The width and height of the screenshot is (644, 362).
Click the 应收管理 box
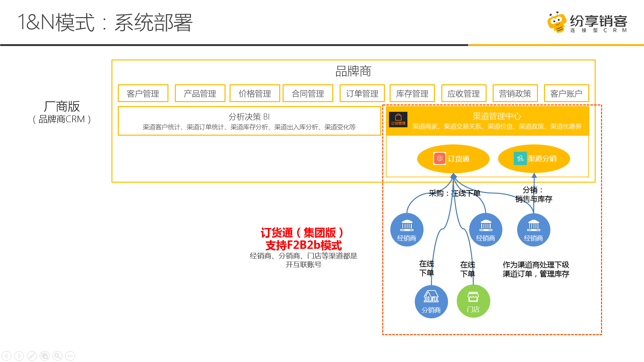(464, 93)
